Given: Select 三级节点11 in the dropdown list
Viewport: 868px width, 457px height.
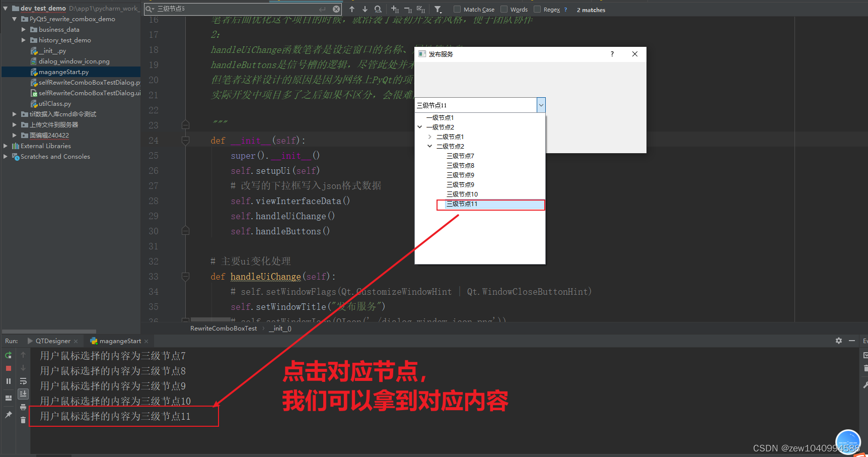Looking at the screenshot, I should 461,204.
